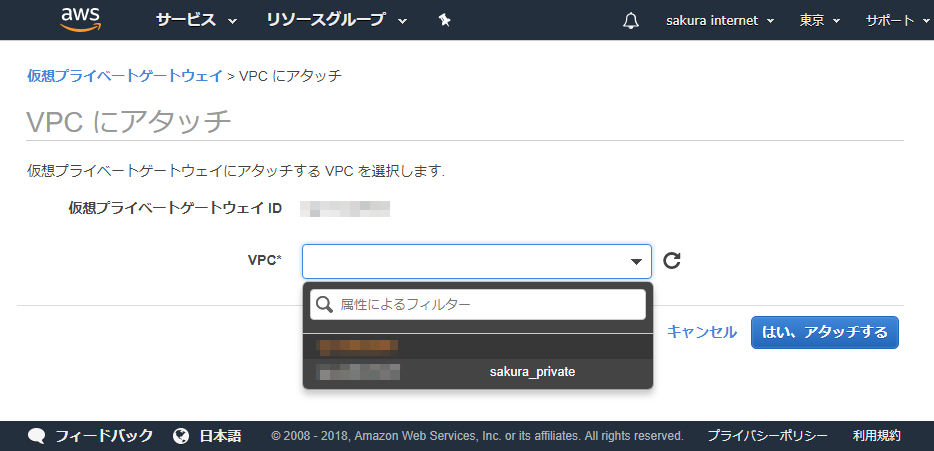Image resolution: width=934 pixels, height=451 pixels.
Task: Expand the 東京 region selector
Action: click(820, 21)
